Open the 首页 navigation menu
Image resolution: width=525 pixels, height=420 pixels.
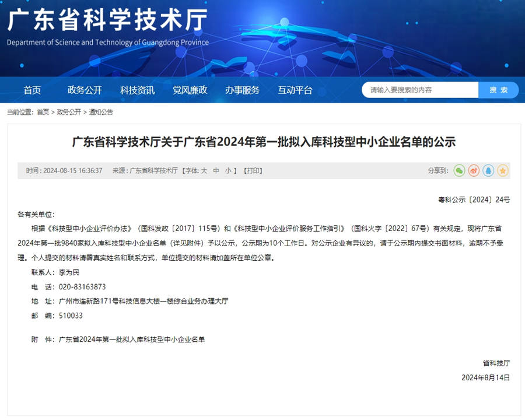[32, 90]
